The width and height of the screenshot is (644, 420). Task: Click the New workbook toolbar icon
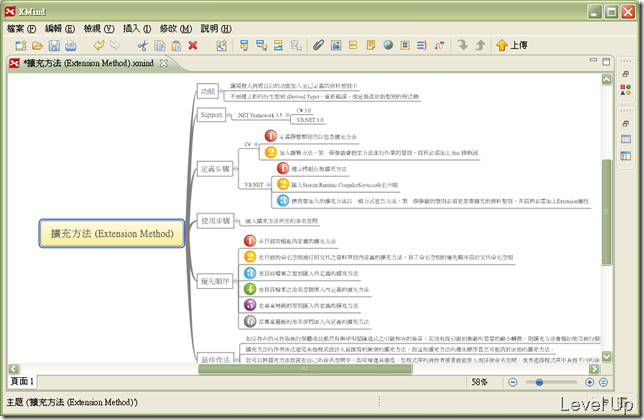point(21,45)
